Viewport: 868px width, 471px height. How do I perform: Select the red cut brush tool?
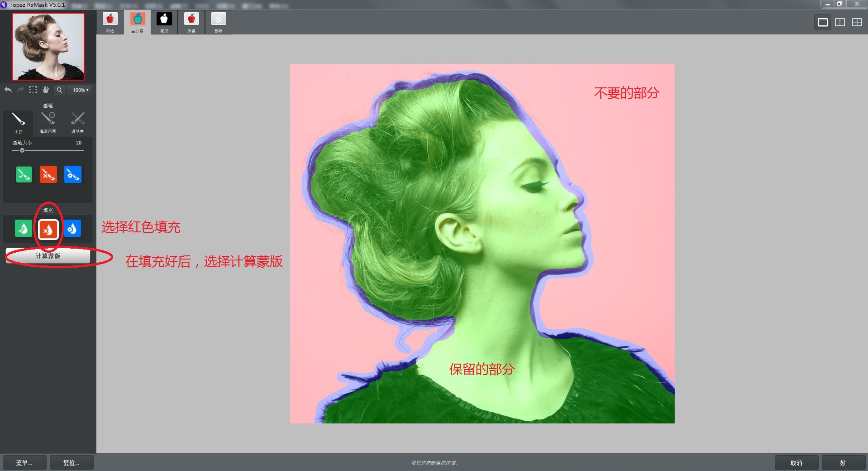pos(48,175)
